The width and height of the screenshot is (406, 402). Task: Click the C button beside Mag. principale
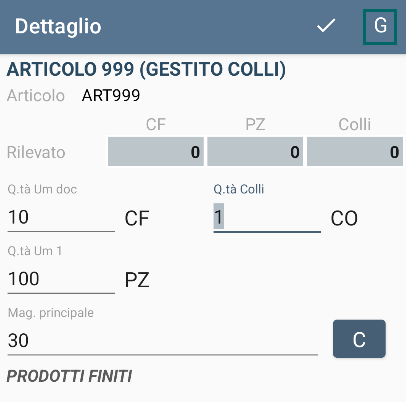click(359, 339)
